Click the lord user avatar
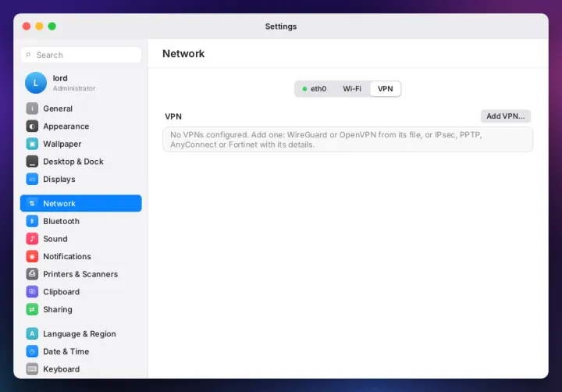The width and height of the screenshot is (562, 392). [x=36, y=83]
